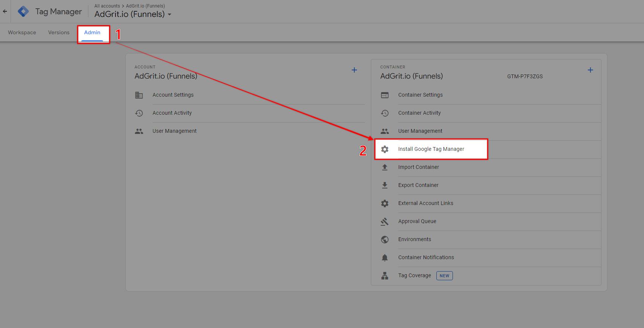Open Account Settings

click(x=173, y=95)
